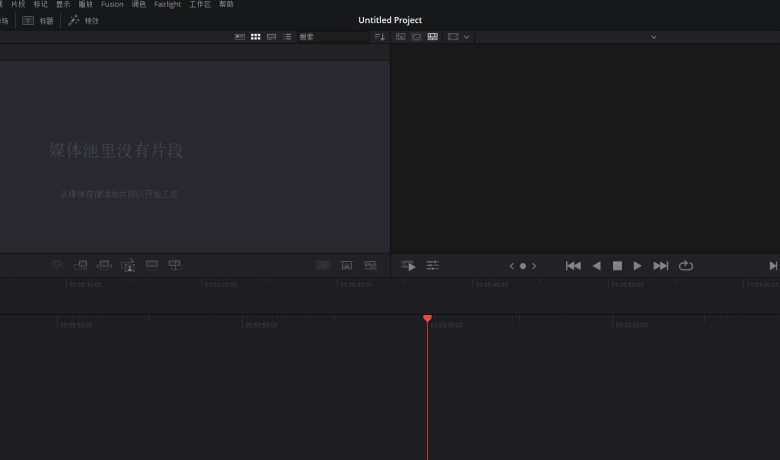Open the 工作区 menu
The image size is (780, 460).
[200, 4]
